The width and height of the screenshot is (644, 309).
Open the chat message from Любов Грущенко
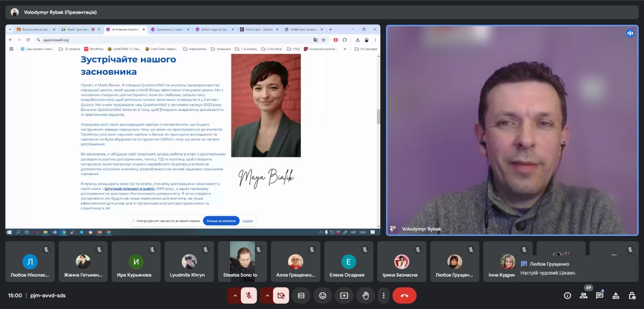pyautogui.click(x=576, y=269)
